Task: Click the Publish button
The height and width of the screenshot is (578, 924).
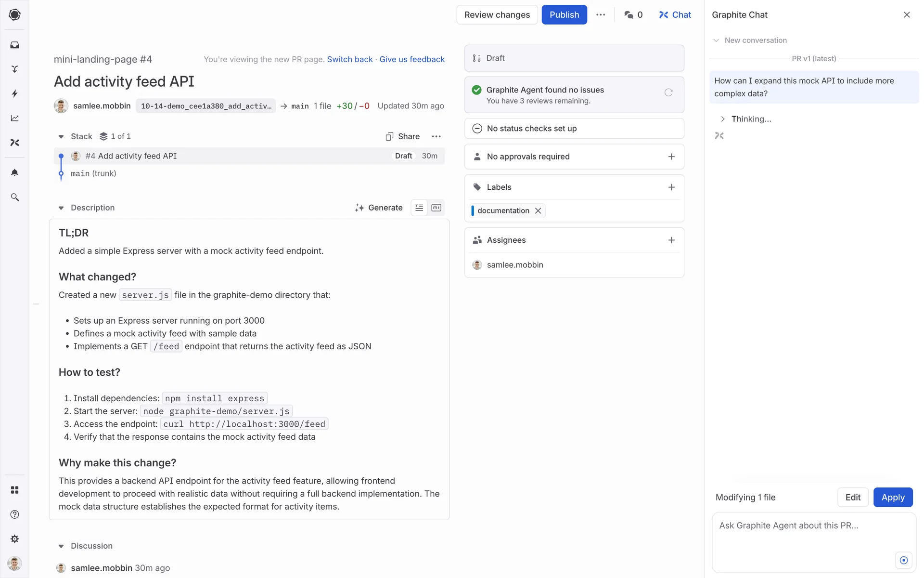Action: [x=564, y=15]
